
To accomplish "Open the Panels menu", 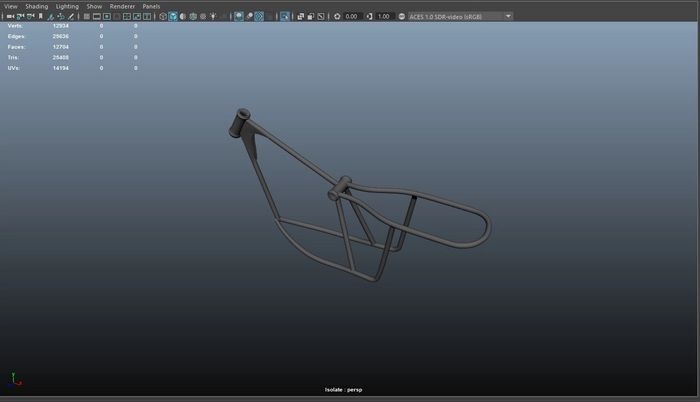I will tap(151, 6).
